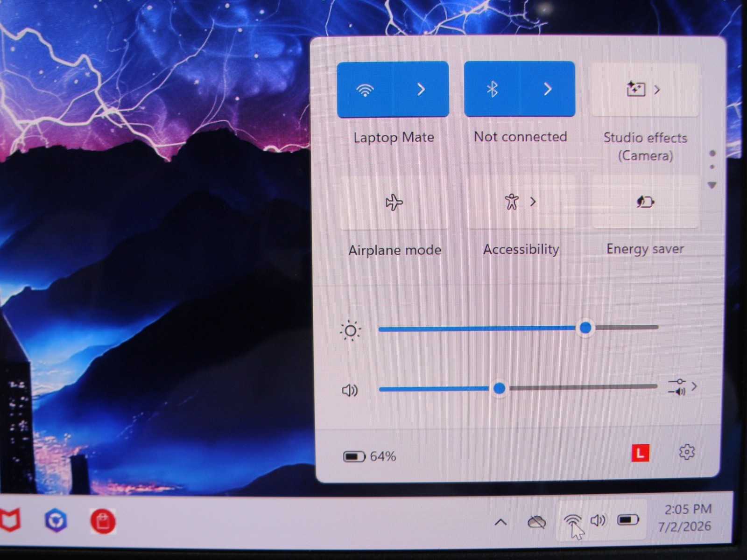Open the Studio effects (Camera) tile

(x=645, y=89)
